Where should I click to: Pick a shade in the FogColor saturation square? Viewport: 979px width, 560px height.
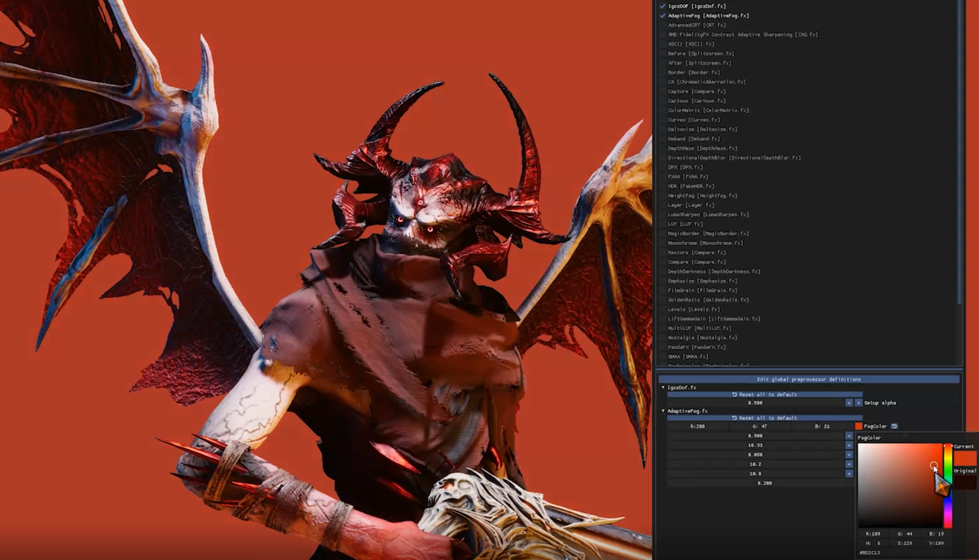[900, 486]
